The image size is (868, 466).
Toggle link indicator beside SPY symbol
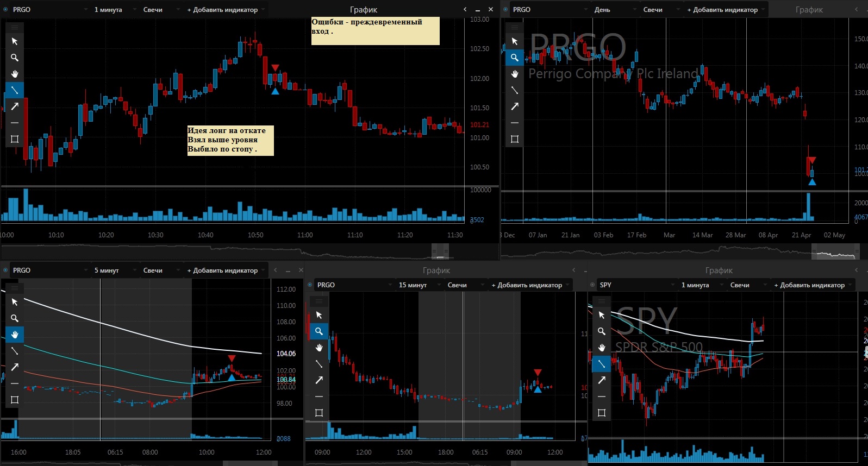[592, 285]
